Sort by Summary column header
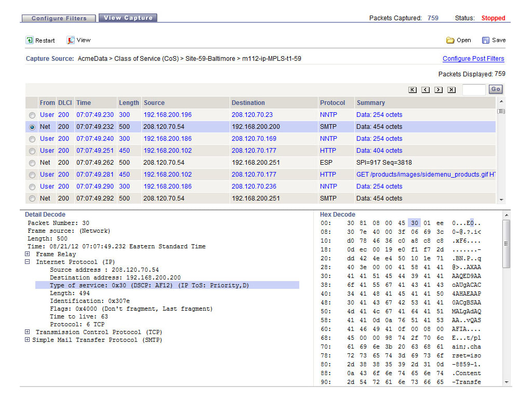This screenshot has height=399, width=532. coord(370,103)
